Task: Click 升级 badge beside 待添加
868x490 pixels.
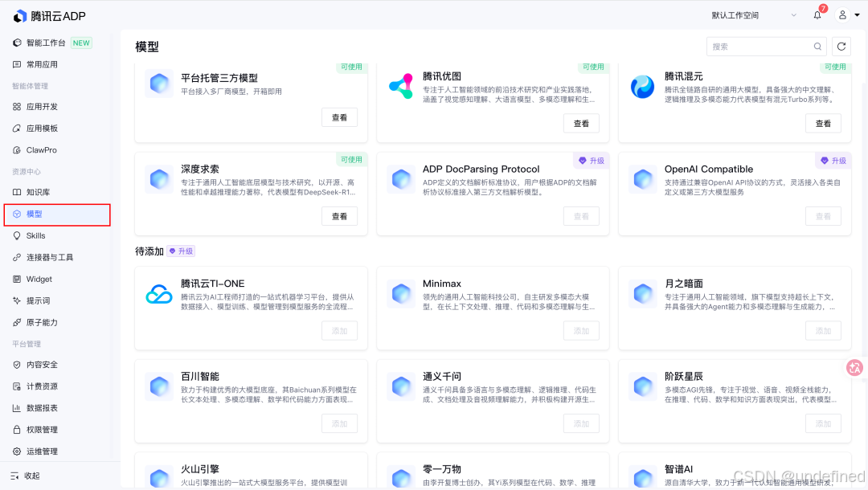Action: [x=181, y=251]
